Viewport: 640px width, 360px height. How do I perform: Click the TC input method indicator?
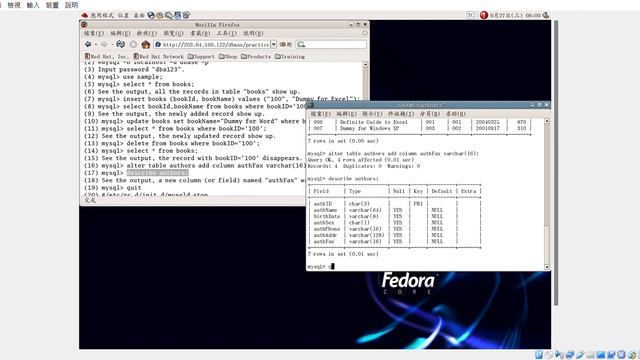coord(471,15)
